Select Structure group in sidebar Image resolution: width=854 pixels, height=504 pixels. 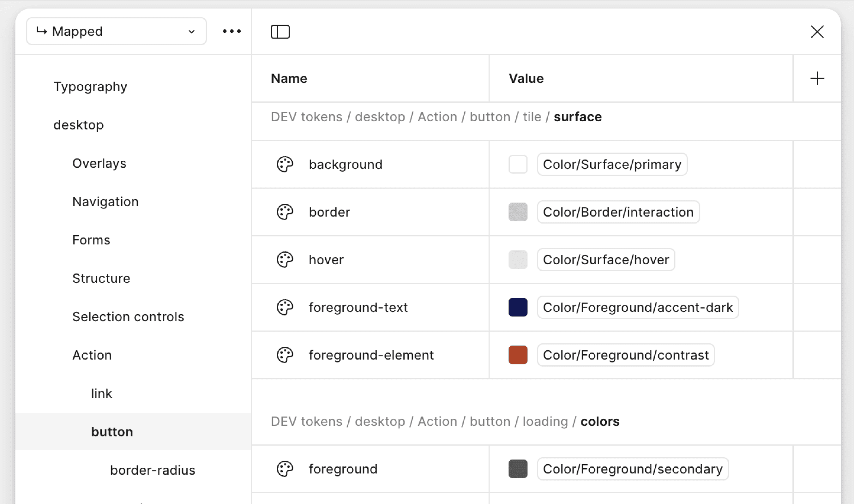(x=101, y=279)
